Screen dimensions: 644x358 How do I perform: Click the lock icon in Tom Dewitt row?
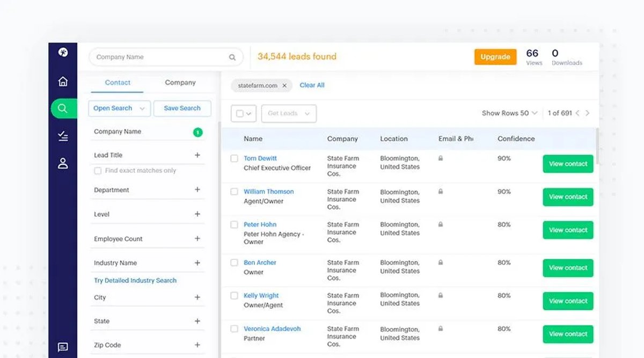[441, 158]
